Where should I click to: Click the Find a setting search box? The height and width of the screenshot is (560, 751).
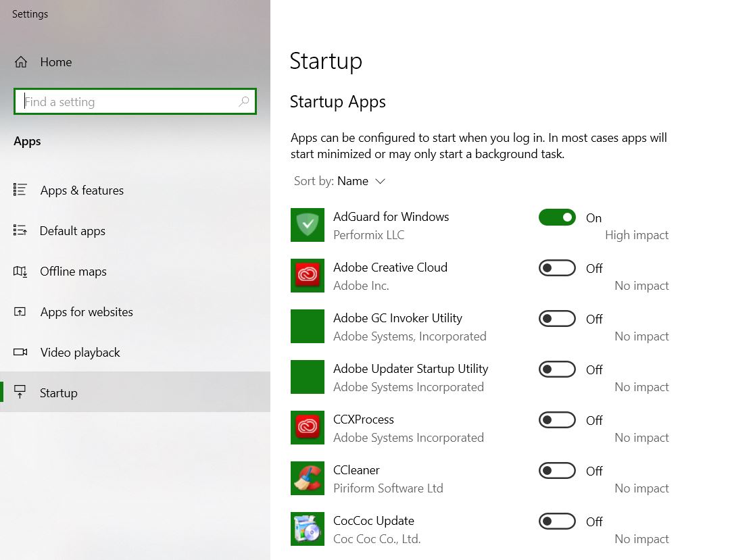pos(128,102)
